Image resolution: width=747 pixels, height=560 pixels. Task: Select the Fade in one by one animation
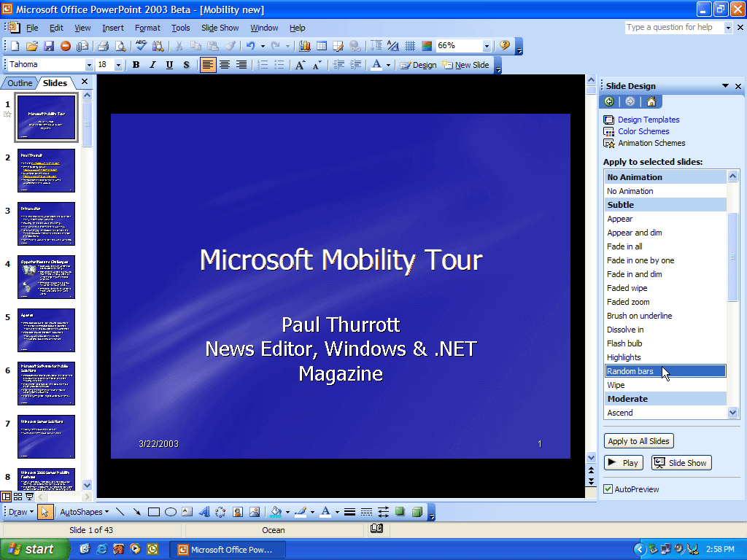[x=665, y=260]
